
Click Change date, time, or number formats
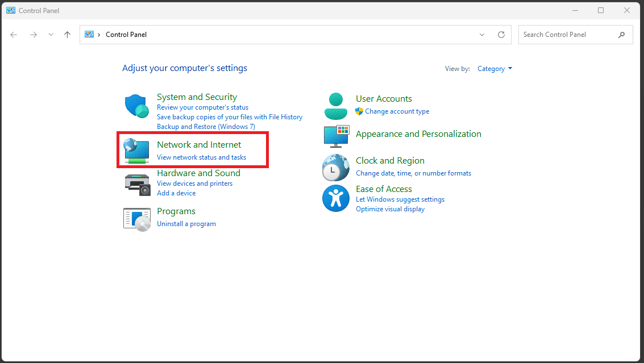click(x=414, y=173)
